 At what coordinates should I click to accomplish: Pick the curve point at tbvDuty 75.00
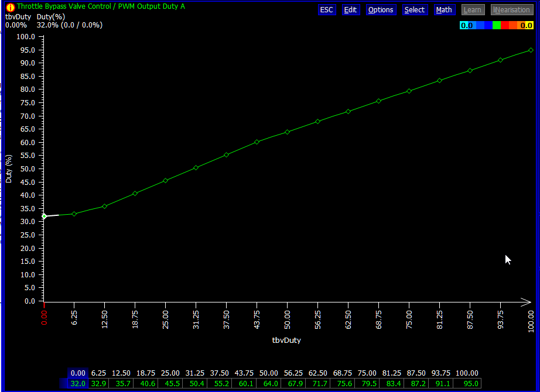(409, 91)
